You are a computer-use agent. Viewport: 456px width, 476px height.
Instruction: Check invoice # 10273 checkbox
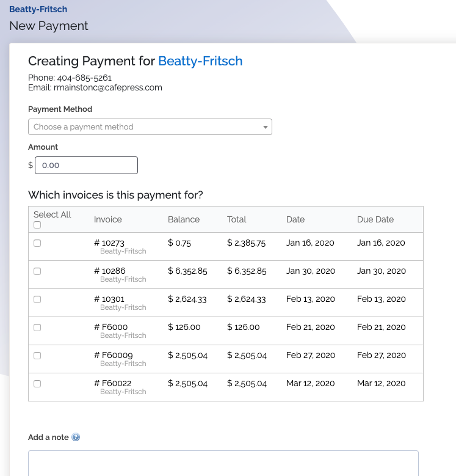(37, 243)
